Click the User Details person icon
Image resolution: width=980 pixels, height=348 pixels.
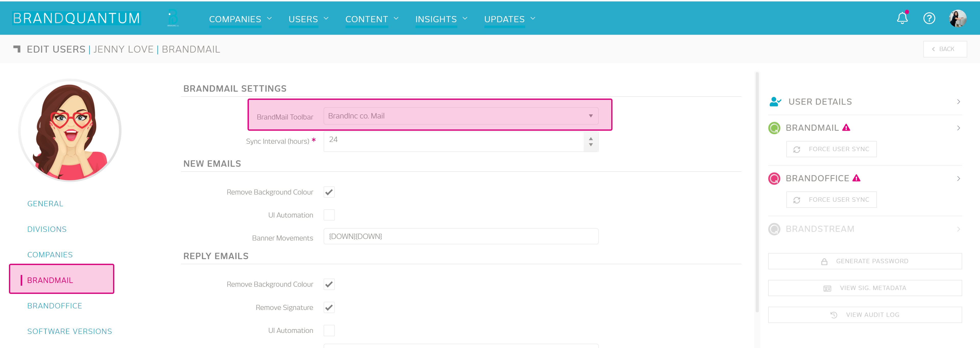(775, 102)
